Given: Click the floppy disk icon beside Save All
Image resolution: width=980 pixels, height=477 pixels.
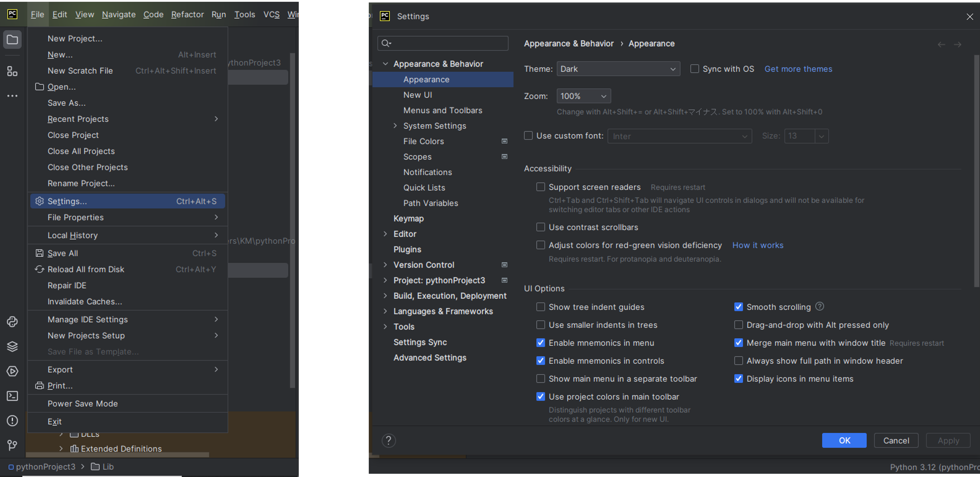Looking at the screenshot, I should (x=40, y=253).
